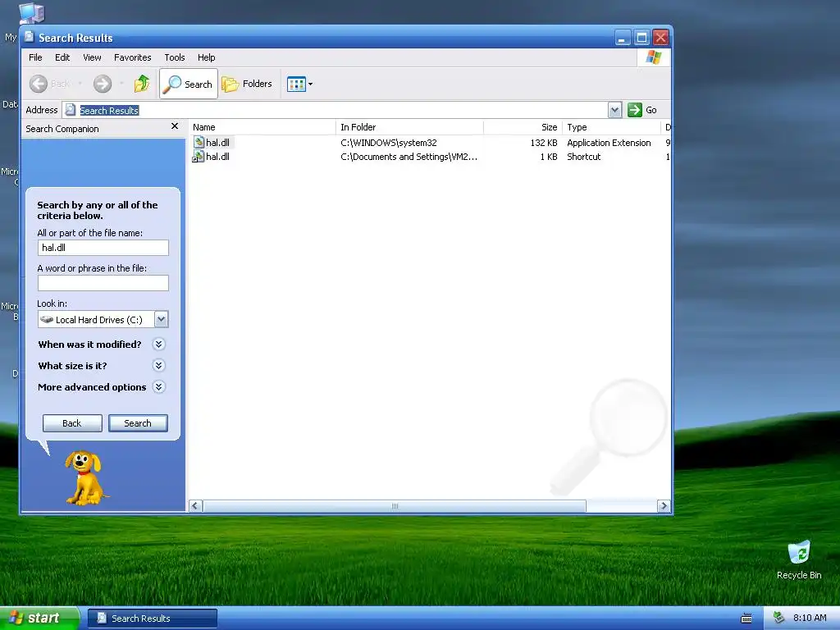Click the Back button in Search Companion
Viewport: 840px width, 630px height.
click(72, 423)
